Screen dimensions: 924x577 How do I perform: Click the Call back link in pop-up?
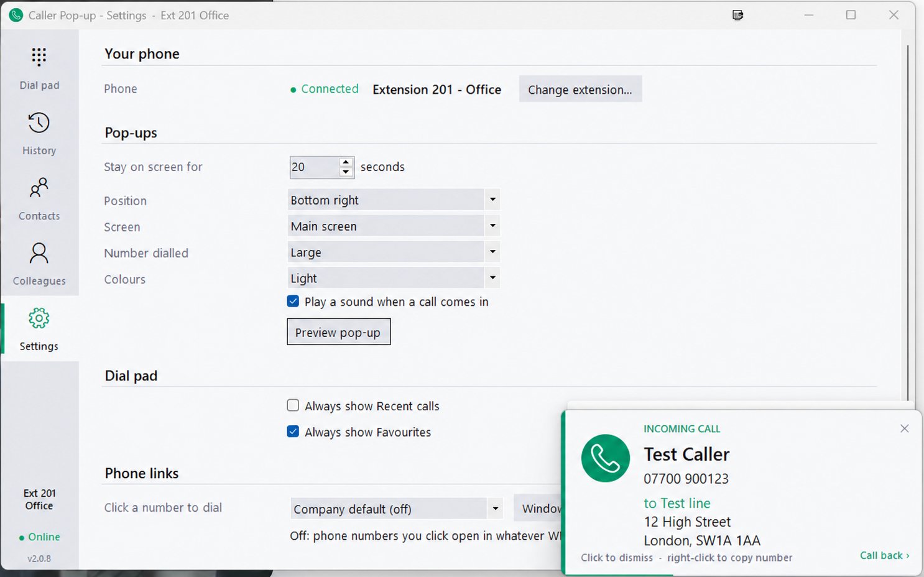tap(884, 555)
